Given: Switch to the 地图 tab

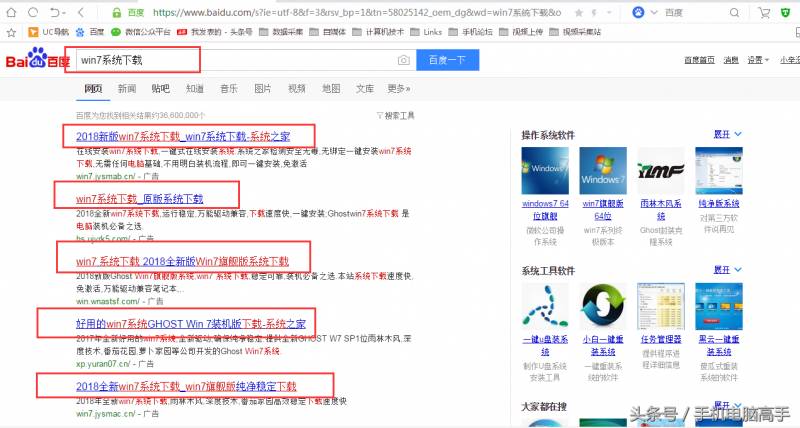Looking at the screenshot, I should (x=331, y=89).
